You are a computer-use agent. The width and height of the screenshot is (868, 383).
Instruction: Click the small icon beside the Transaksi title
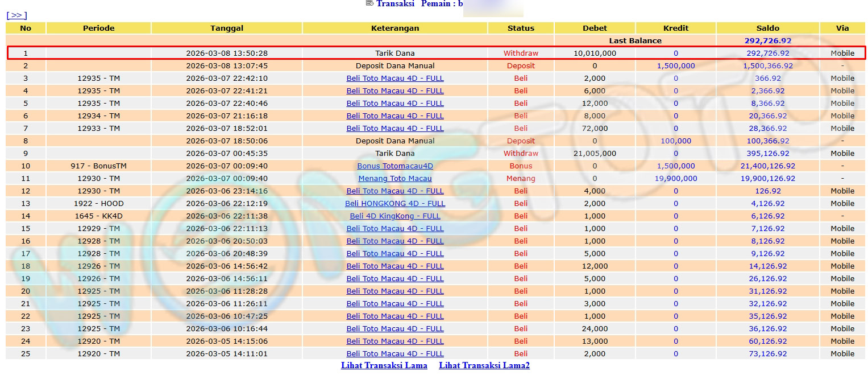coord(369,3)
